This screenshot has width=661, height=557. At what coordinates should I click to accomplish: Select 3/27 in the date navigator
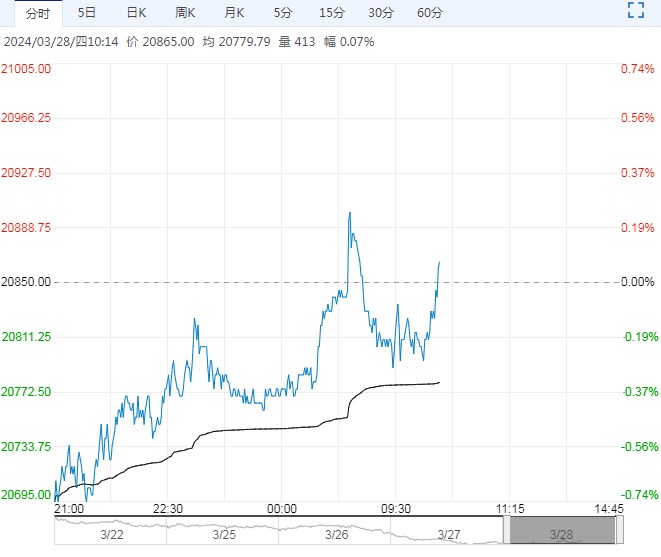point(451,534)
